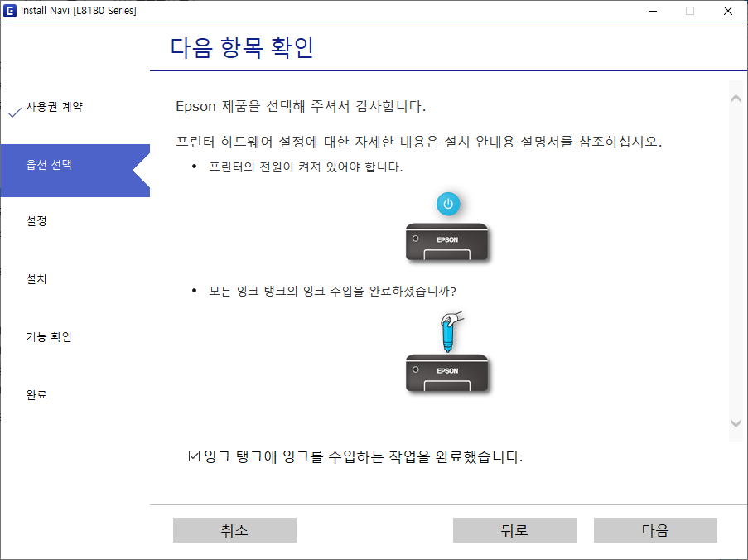Go back with the 뒤로 button
This screenshot has height=560, width=748.
(514, 530)
